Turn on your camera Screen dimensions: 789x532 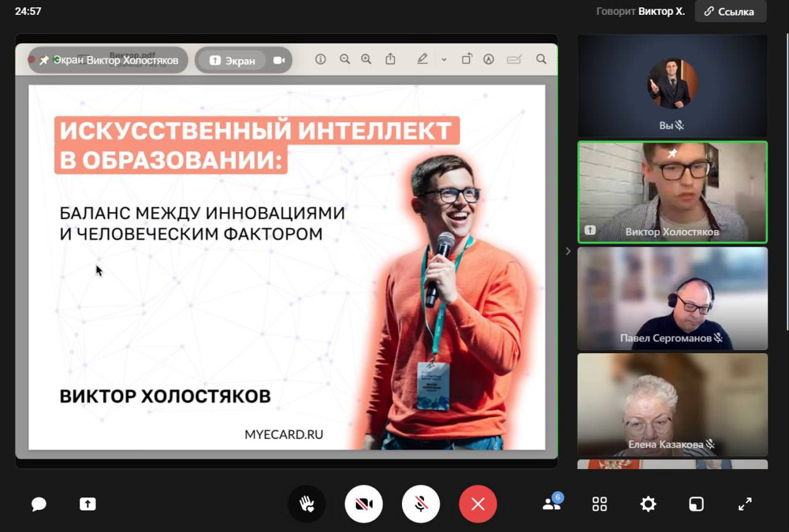[364, 504]
